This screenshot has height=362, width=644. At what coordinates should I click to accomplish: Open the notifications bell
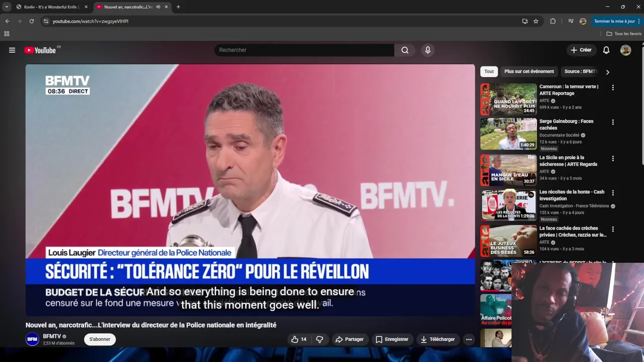pyautogui.click(x=606, y=50)
